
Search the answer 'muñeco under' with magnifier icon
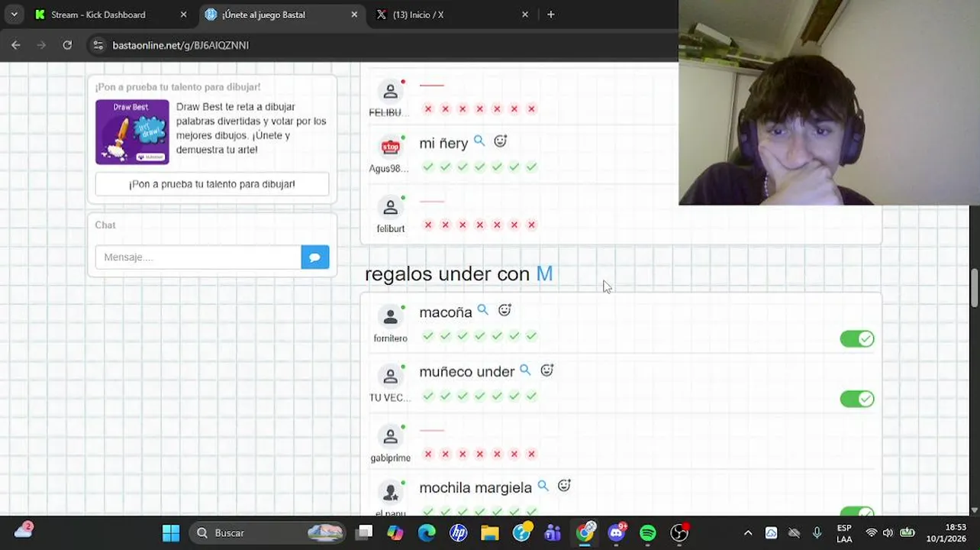pos(525,370)
